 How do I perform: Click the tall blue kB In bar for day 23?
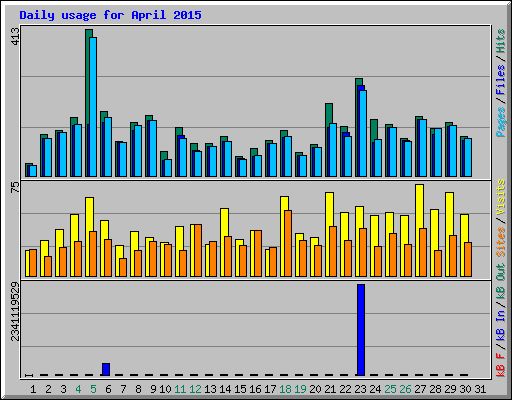point(361,330)
